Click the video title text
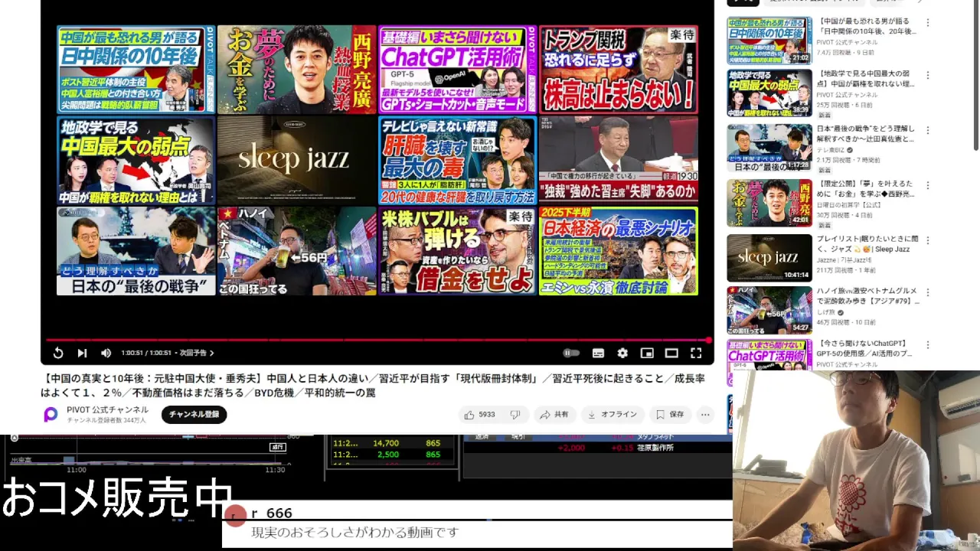 [x=373, y=386]
